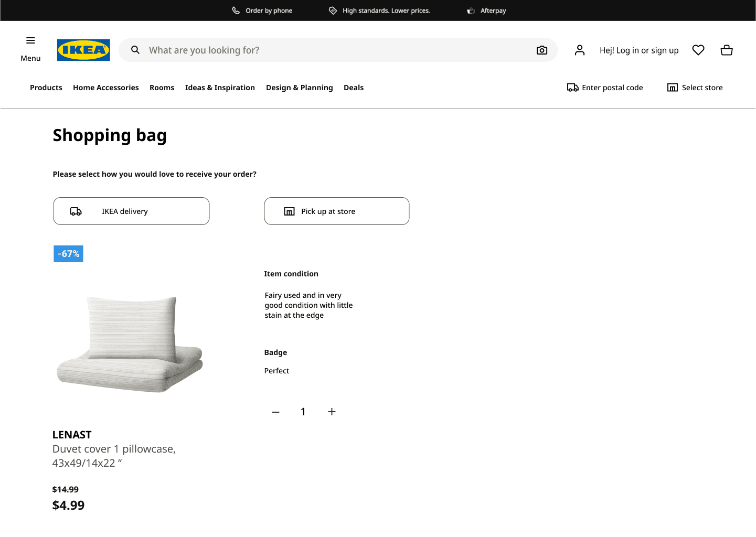Viewport: 756px width, 537px height.
Task: Click the Shopping bag heading
Action: [110, 135]
